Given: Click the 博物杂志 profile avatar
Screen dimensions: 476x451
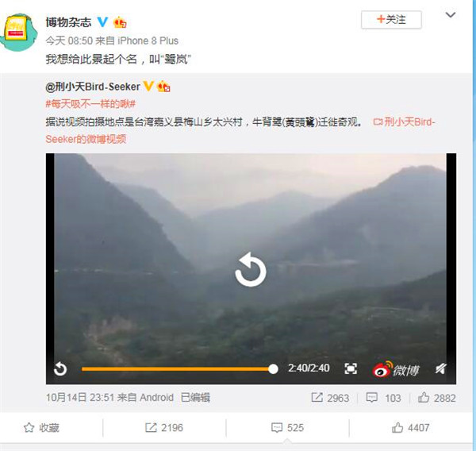Looking at the screenshot, I should tap(19, 32).
